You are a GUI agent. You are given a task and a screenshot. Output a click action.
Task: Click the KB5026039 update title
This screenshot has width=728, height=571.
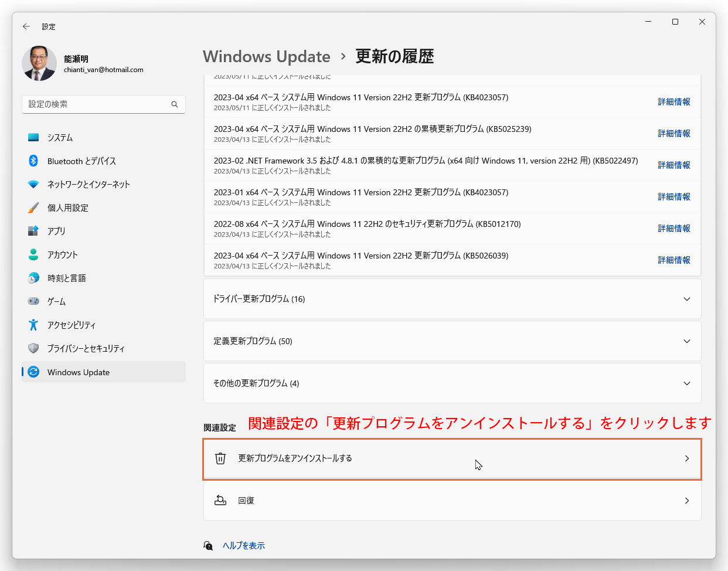(x=361, y=256)
